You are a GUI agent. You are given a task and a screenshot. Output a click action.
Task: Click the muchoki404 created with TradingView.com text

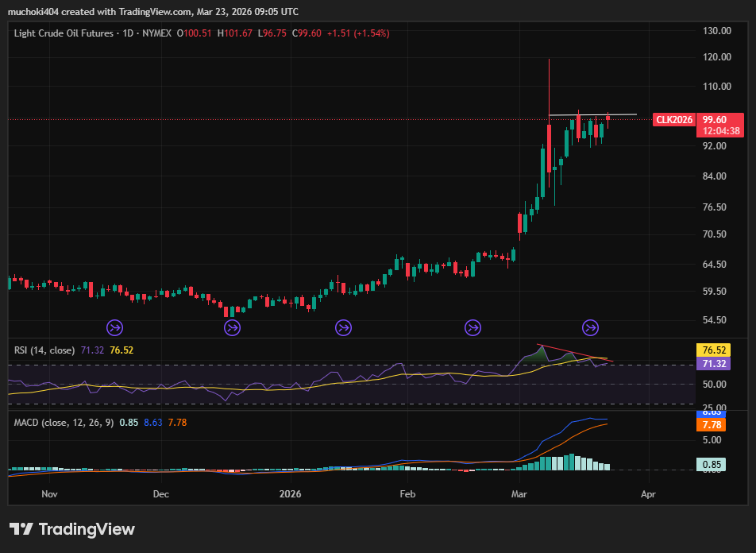(x=153, y=12)
